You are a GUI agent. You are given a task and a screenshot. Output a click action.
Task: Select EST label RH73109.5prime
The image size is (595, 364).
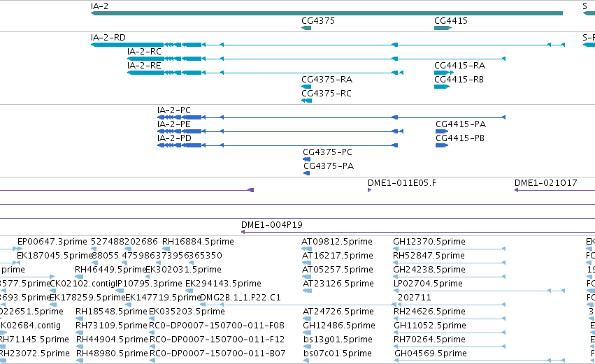point(111,326)
